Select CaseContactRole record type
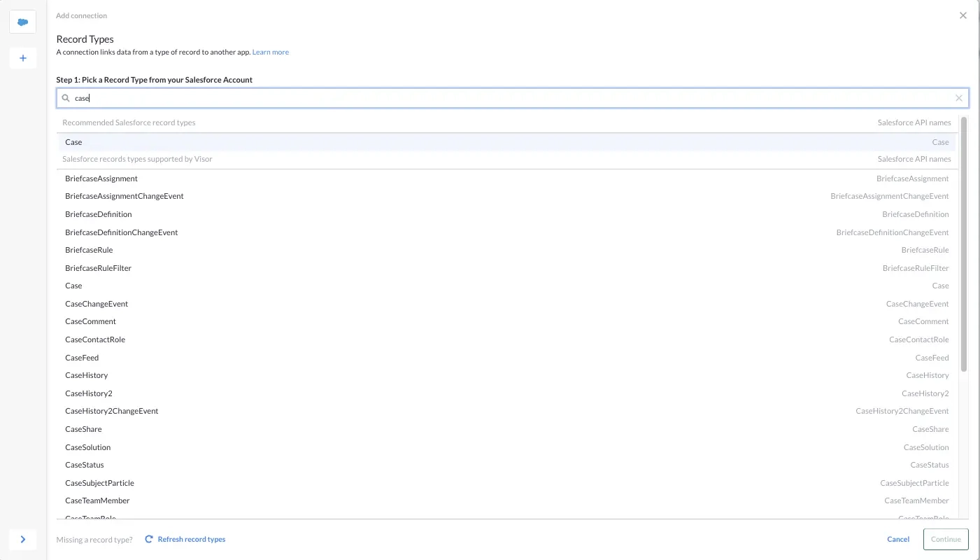Screen dimensions: 980x560 tap(95, 339)
